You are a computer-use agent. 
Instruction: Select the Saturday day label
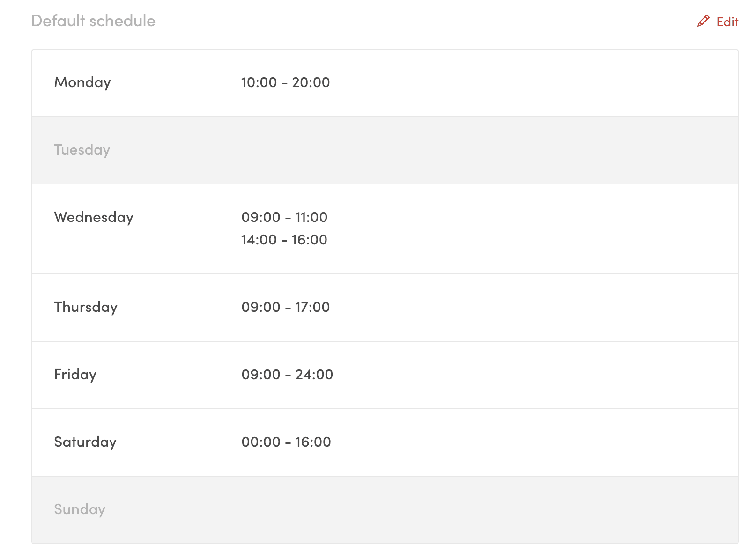(85, 442)
